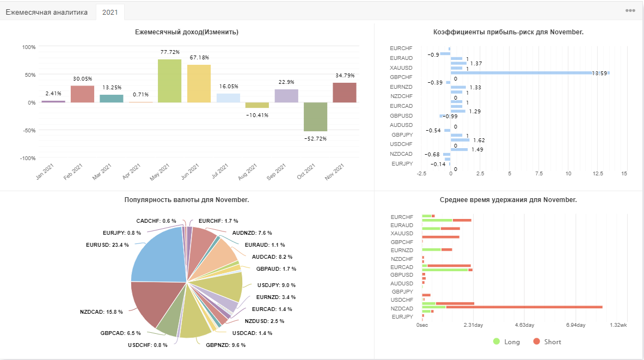This screenshot has height=360, width=644.
Task: Click the 1.62 profit-risk value label
Action: (479, 140)
